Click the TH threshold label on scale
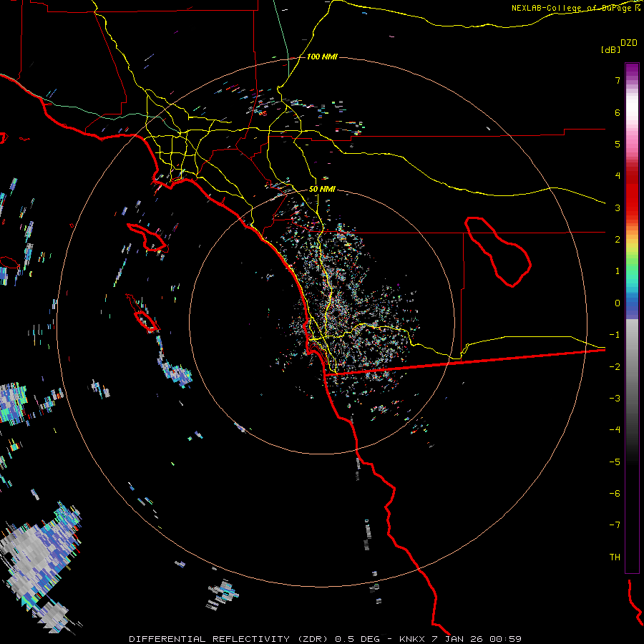644x644 pixels. coord(615,557)
